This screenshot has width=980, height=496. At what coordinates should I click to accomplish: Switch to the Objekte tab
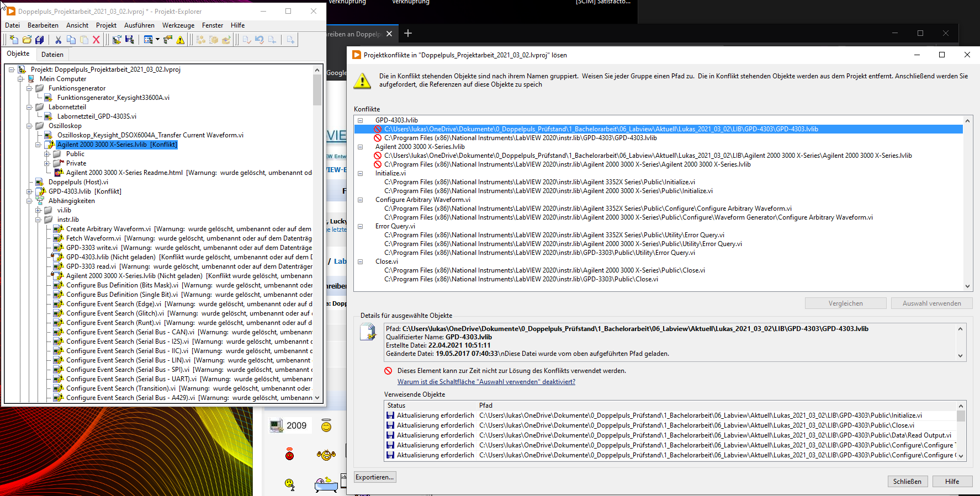[18, 54]
